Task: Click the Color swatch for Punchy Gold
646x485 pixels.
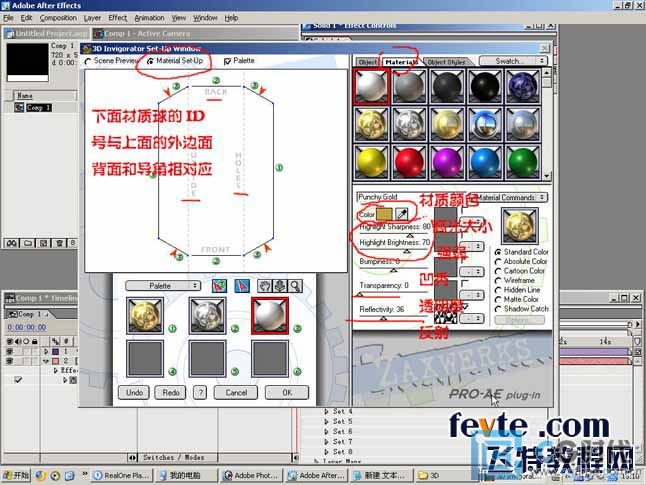Action: tap(384, 214)
